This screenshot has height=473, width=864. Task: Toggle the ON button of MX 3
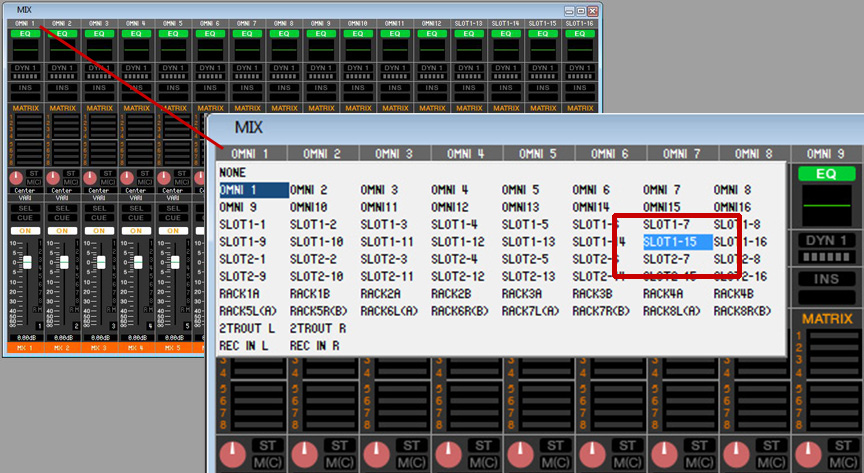99,230
